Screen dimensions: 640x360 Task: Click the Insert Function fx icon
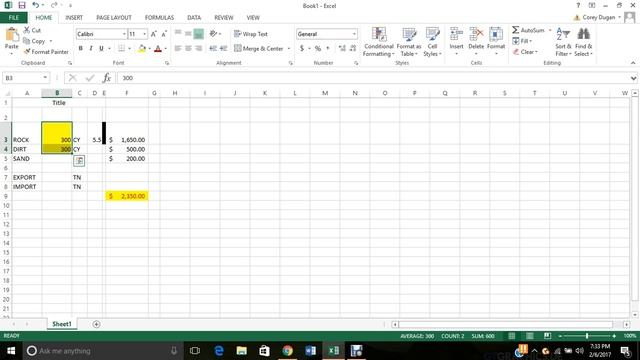click(x=107, y=78)
